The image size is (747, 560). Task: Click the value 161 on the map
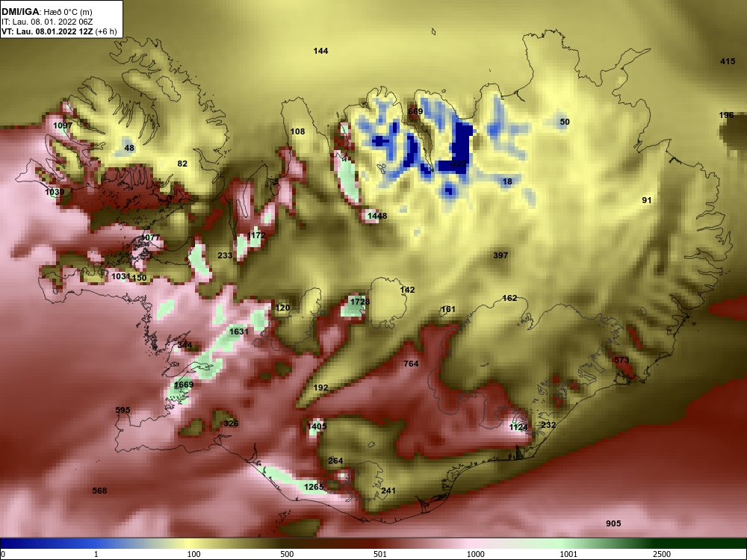coord(448,310)
